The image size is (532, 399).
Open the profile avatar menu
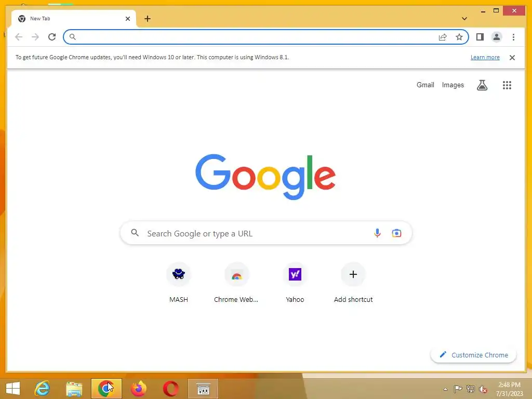pos(496,37)
